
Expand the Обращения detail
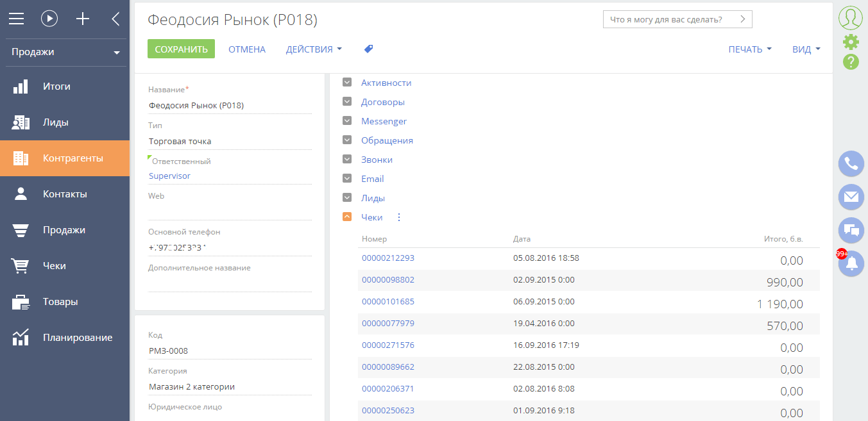(347, 140)
